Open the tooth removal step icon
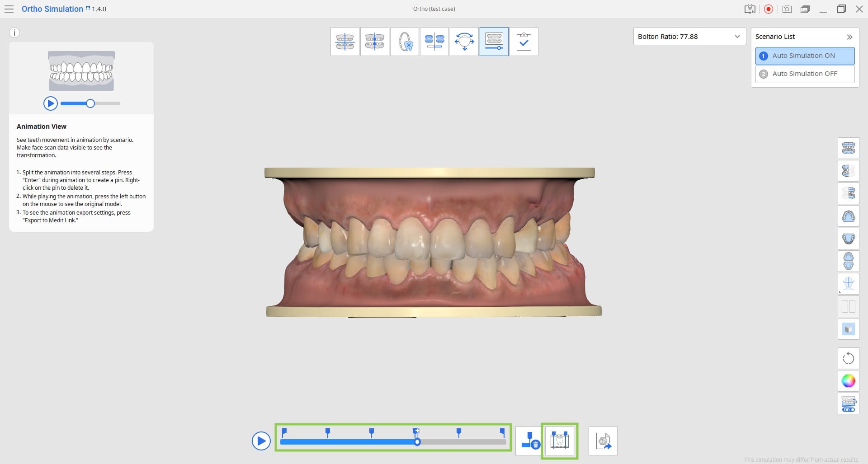Image resolution: width=868 pixels, height=464 pixels. click(405, 42)
